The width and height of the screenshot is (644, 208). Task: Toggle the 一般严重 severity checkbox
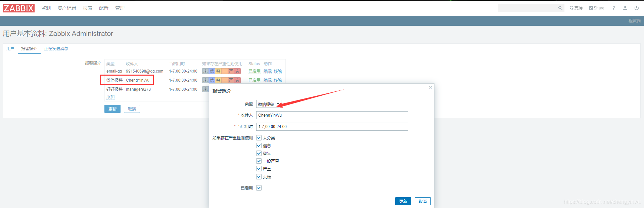259,161
